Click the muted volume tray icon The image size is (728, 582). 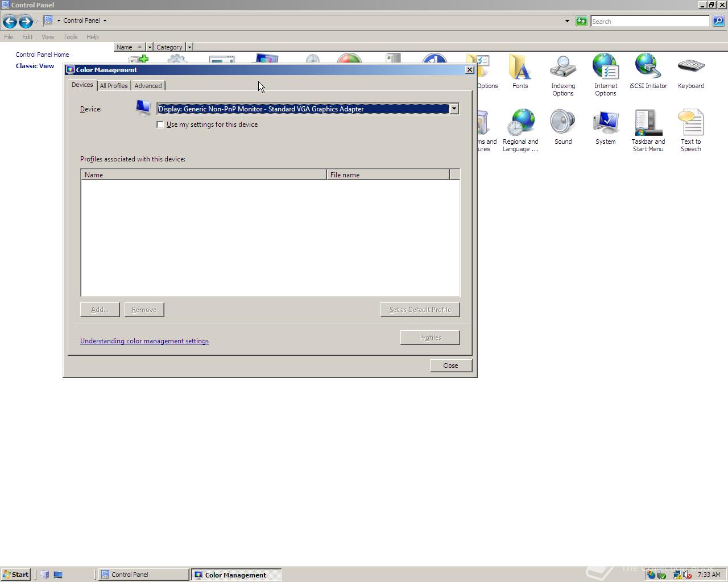[x=687, y=575]
